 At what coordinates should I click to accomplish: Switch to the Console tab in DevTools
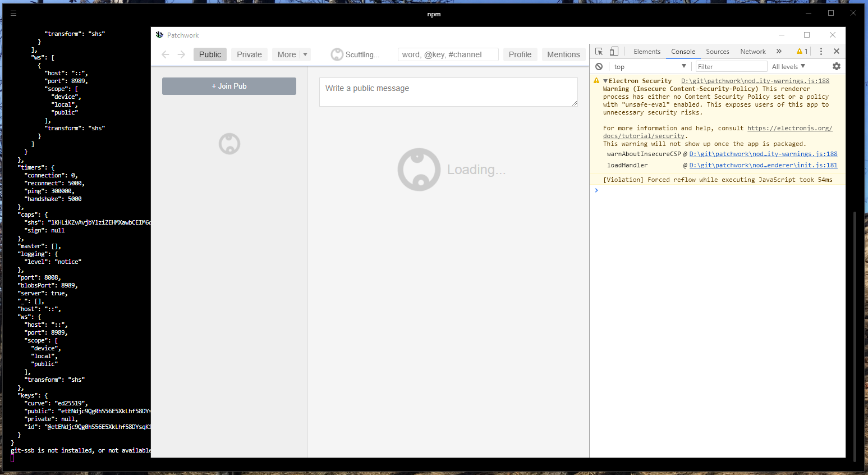tap(683, 52)
